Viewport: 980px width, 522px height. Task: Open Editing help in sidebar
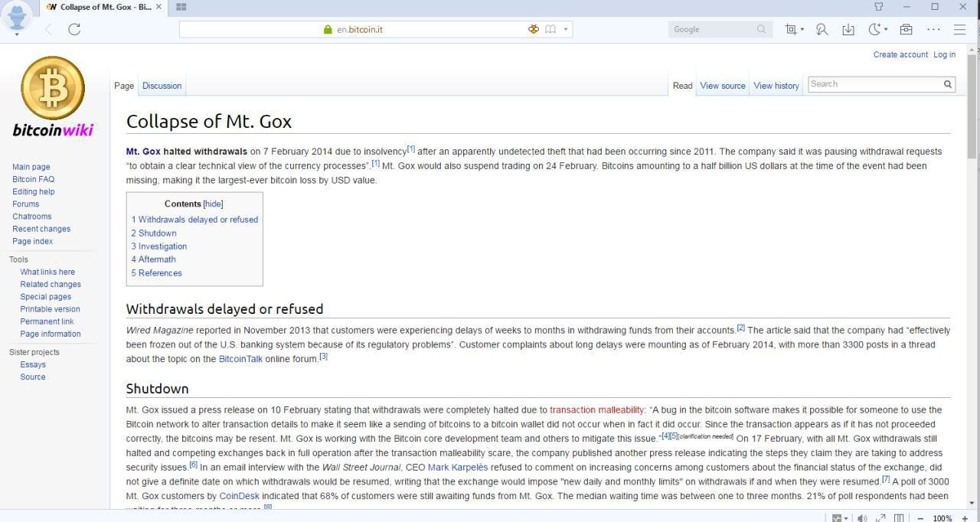[x=33, y=191]
